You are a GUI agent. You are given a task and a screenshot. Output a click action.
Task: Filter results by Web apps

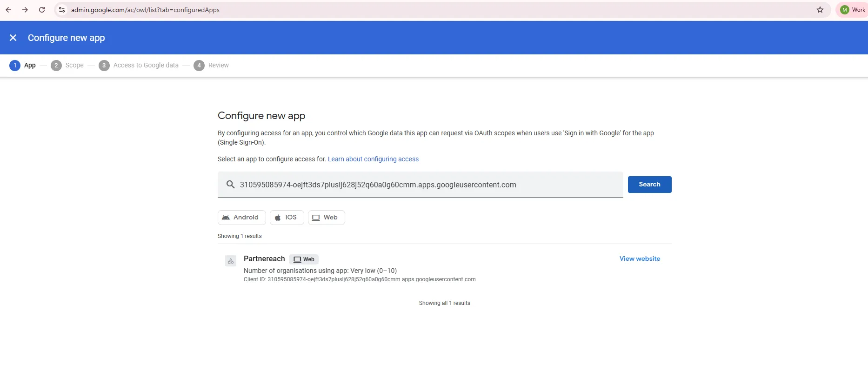point(326,218)
